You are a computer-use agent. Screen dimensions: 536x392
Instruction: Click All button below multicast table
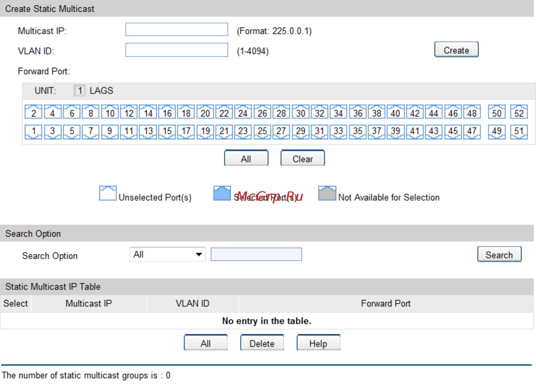point(206,343)
